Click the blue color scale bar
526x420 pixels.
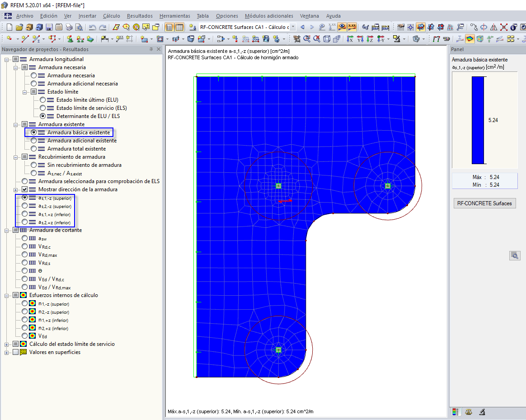point(478,120)
